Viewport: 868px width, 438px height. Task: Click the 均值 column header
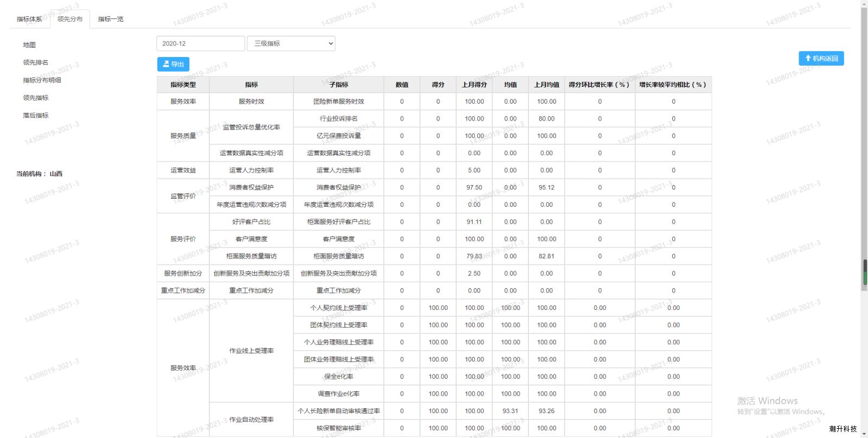click(x=510, y=85)
